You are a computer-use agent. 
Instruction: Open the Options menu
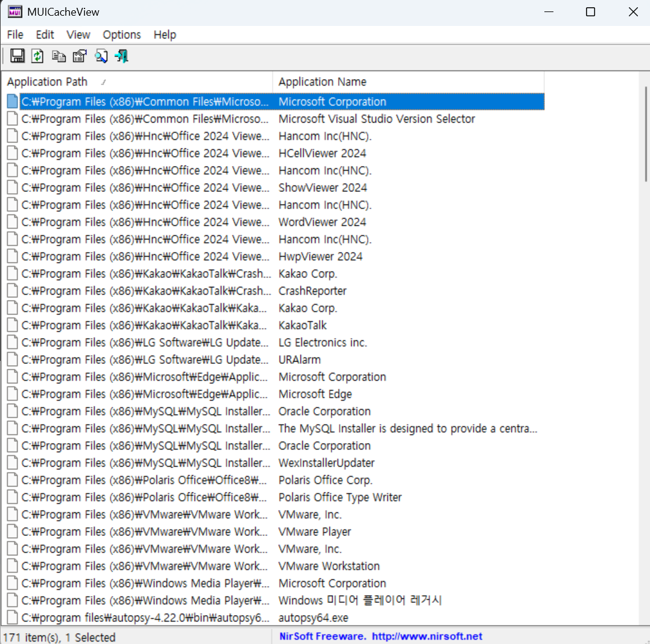pos(122,35)
